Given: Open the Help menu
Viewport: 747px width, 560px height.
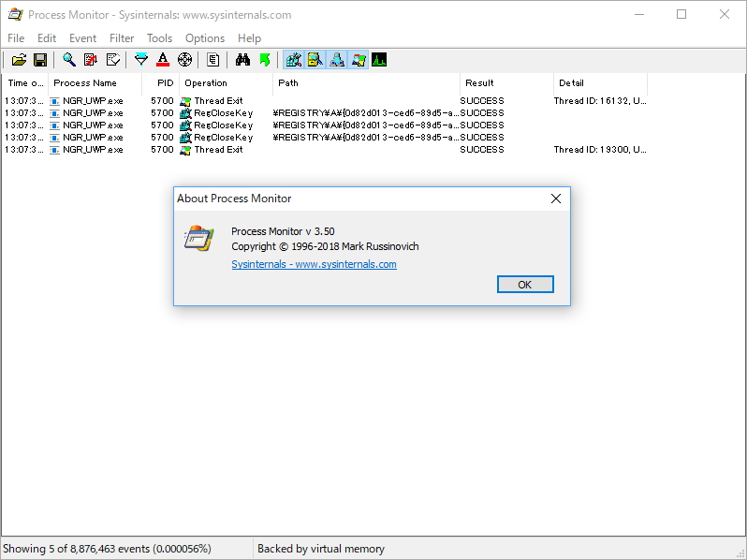Looking at the screenshot, I should tap(250, 38).
